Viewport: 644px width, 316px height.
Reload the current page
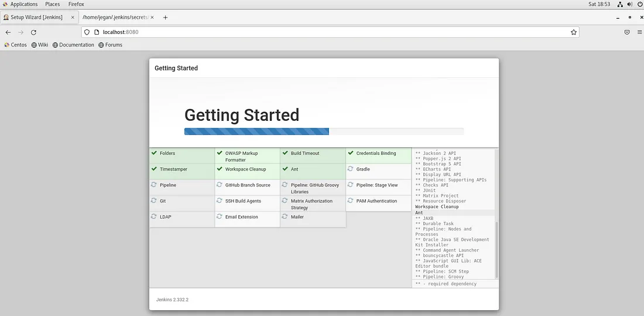[x=34, y=32]
